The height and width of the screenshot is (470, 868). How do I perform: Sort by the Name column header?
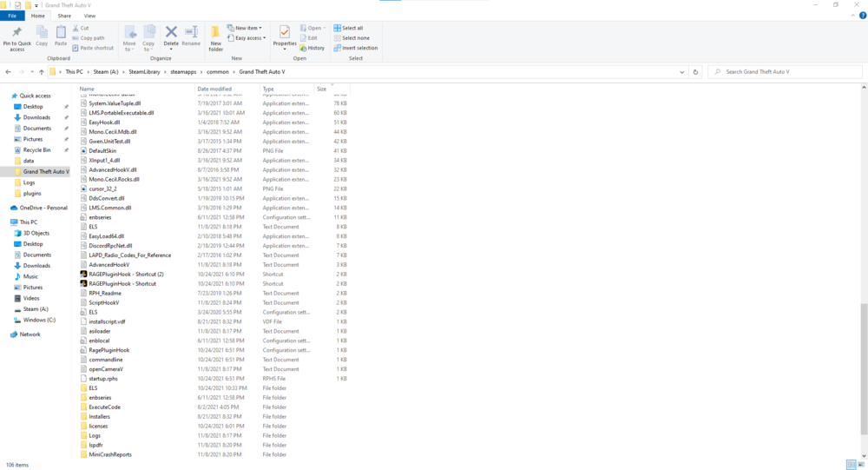point(87,89)
